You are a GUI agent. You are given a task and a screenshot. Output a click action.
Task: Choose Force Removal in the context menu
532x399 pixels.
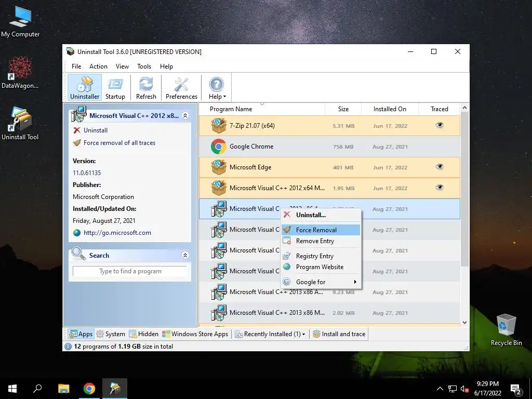click(x=321, y=230)
